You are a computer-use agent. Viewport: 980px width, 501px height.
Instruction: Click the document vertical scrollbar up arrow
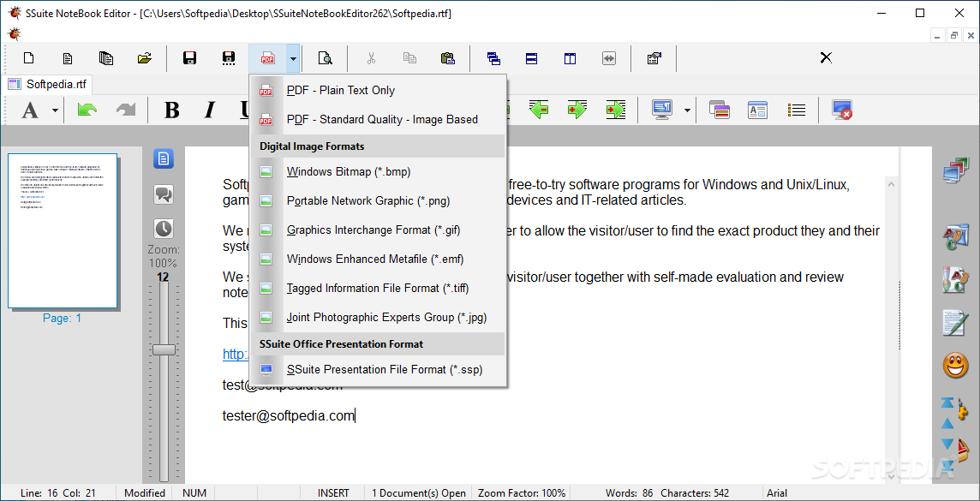pyautogui.click(x=892, y=184)
